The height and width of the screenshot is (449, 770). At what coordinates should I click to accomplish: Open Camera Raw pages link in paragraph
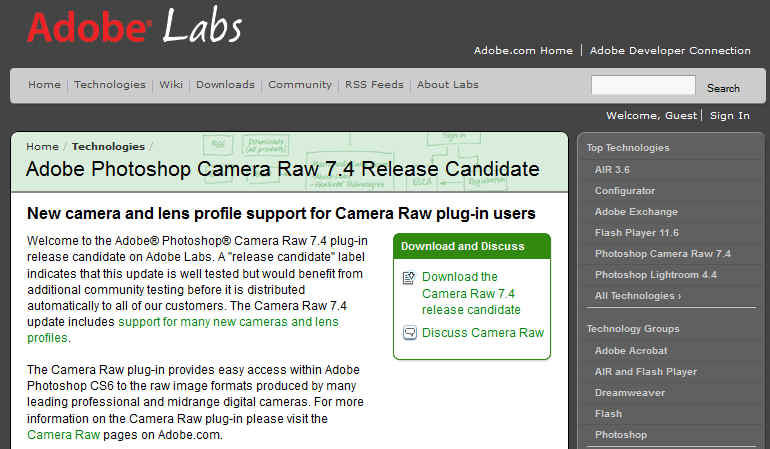(63, 435)
